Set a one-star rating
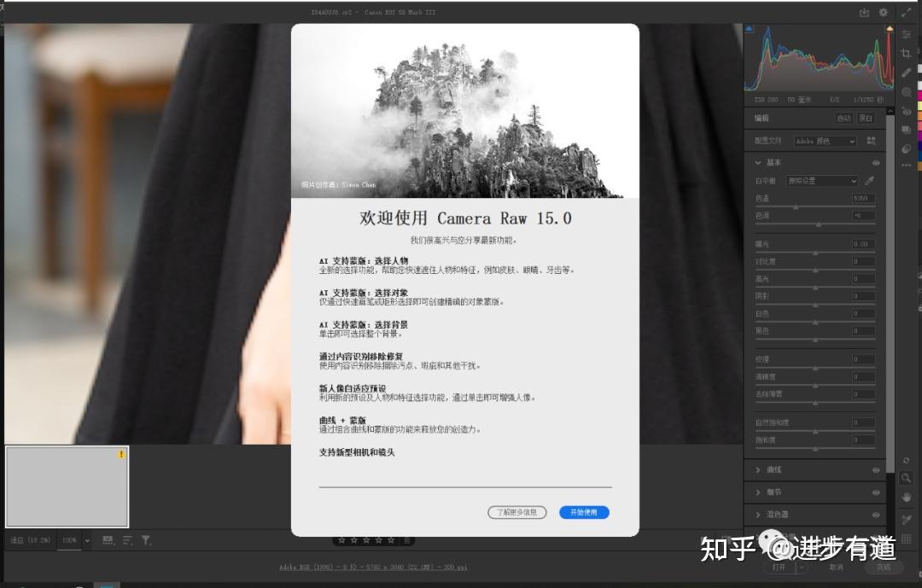 coord(341,540)
